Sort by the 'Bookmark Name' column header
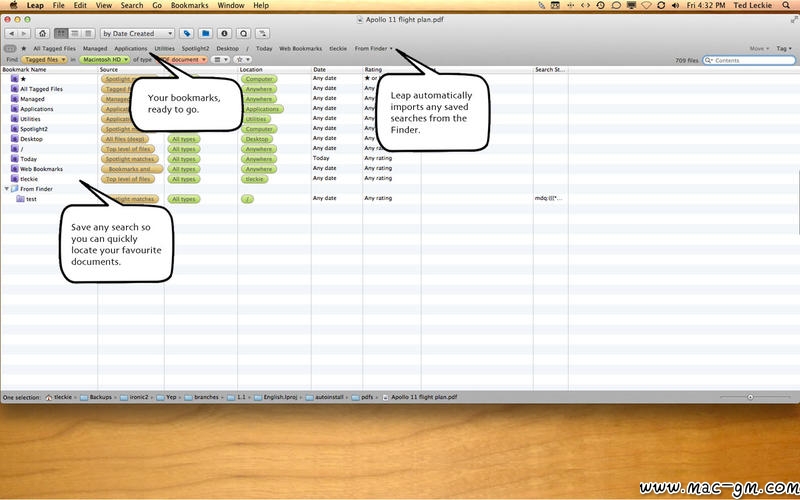 pyautogui.click(x=49, y=69)
